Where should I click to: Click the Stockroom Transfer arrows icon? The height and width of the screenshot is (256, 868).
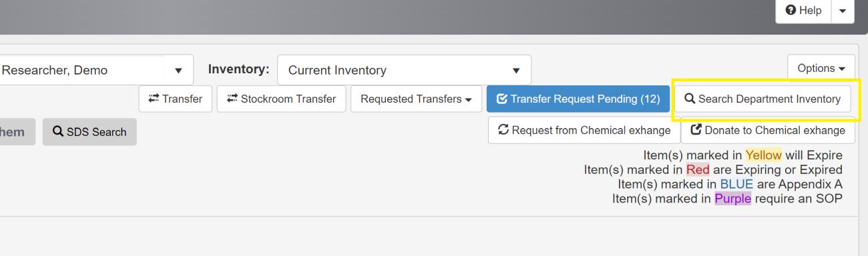pos(233,99)
